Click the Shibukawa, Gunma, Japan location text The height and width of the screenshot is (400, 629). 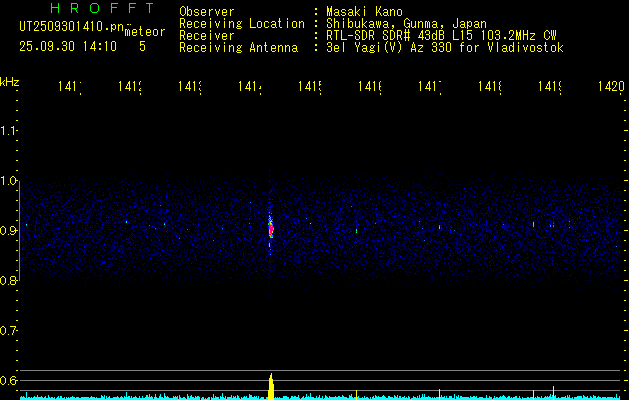(x=404, y=23)
